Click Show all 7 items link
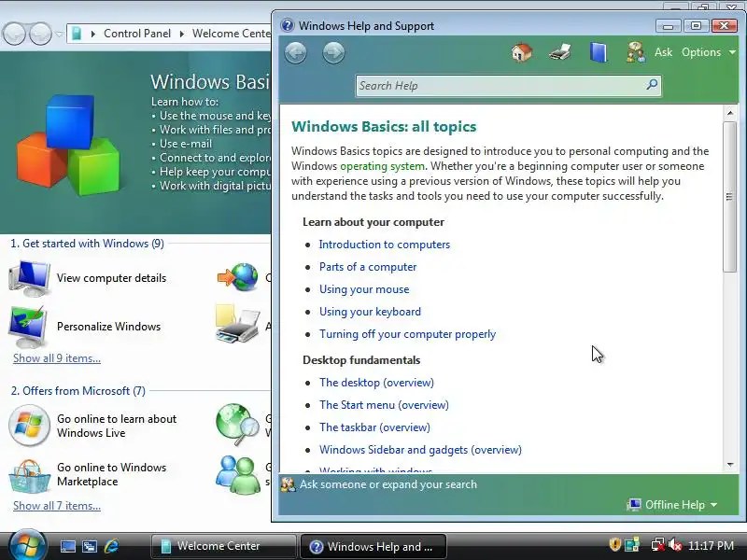747x560 pixels. tap(57, 506)
